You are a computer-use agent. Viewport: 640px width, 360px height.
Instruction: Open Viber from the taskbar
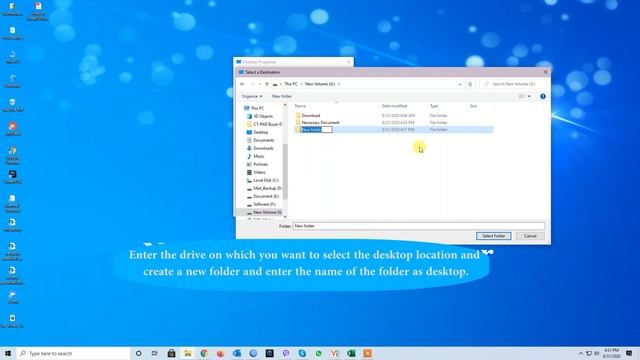click(286, 353)
